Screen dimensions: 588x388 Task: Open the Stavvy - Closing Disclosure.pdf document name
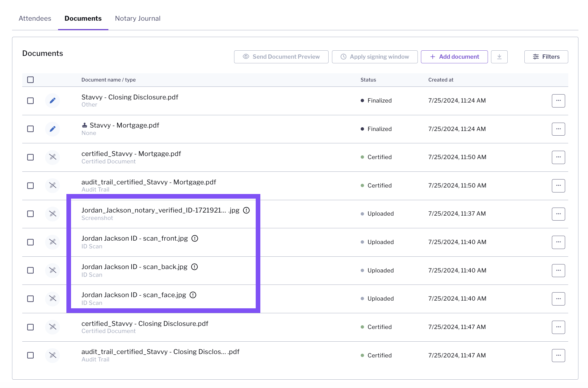point(130,97)
